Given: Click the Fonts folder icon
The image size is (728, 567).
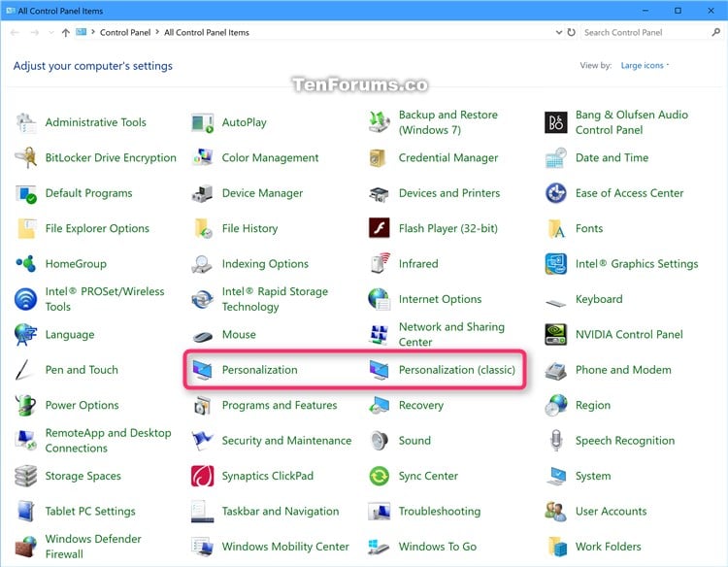Looking at the screenshot, I should coord(556,228).
